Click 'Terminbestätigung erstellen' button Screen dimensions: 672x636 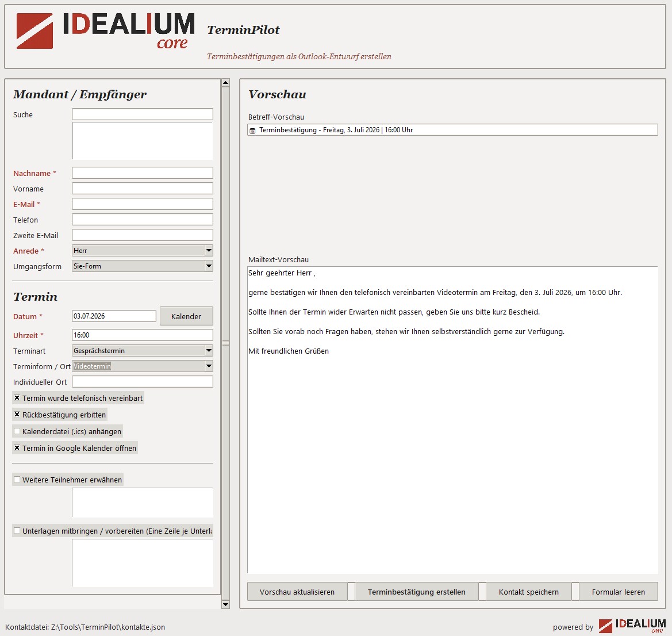coord(416,592)
